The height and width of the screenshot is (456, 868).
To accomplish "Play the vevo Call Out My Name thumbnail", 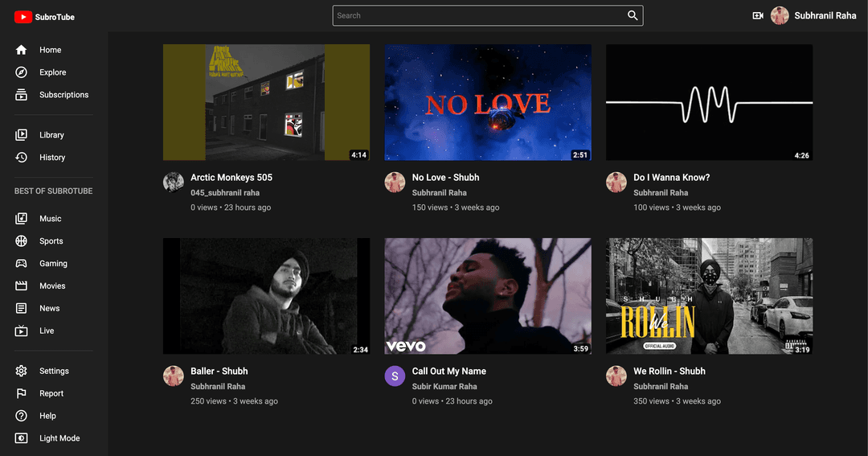I will click(488, 296).
